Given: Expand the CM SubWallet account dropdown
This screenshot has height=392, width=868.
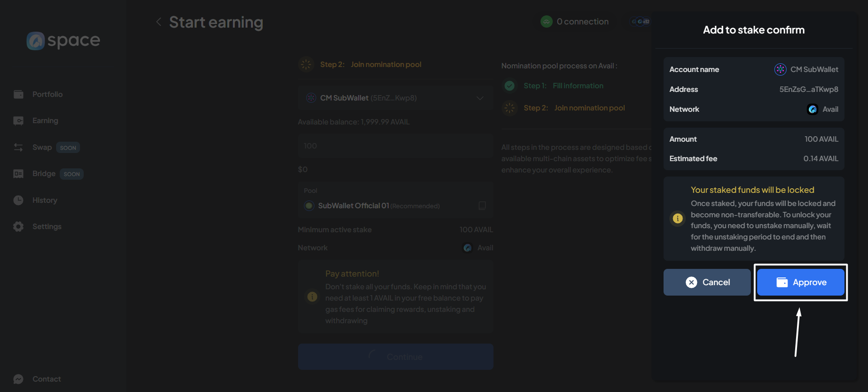Looking at the screenshot, I should coord(479,98).
